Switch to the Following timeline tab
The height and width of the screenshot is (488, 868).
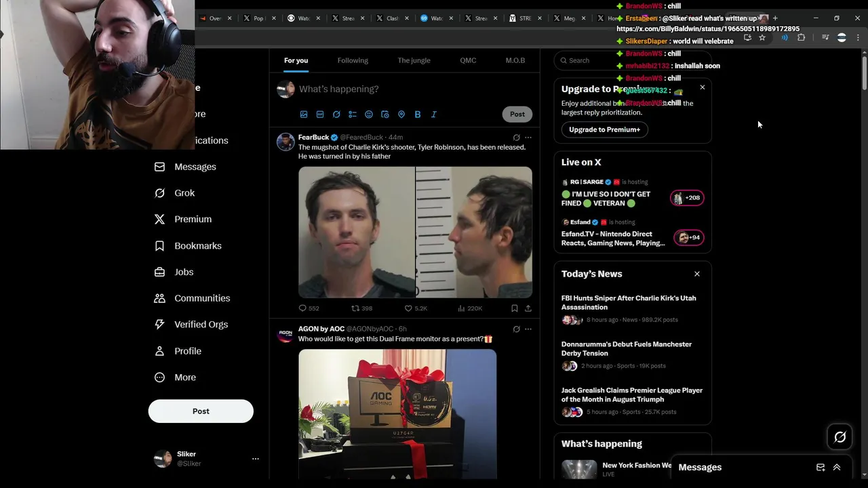[x=353, y=60]
